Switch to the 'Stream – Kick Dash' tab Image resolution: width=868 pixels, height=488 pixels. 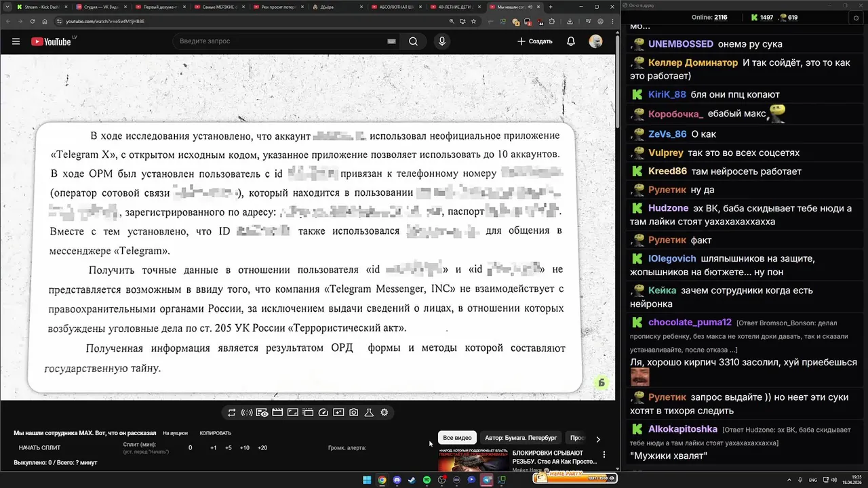pos(41,7)
